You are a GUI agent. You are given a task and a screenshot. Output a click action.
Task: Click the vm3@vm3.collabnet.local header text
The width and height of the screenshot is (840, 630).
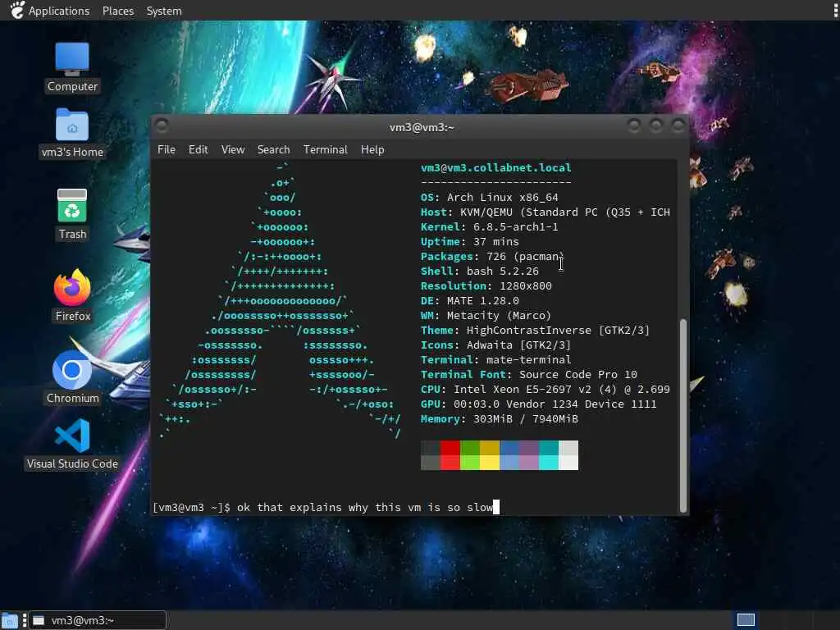coord(496,167)
